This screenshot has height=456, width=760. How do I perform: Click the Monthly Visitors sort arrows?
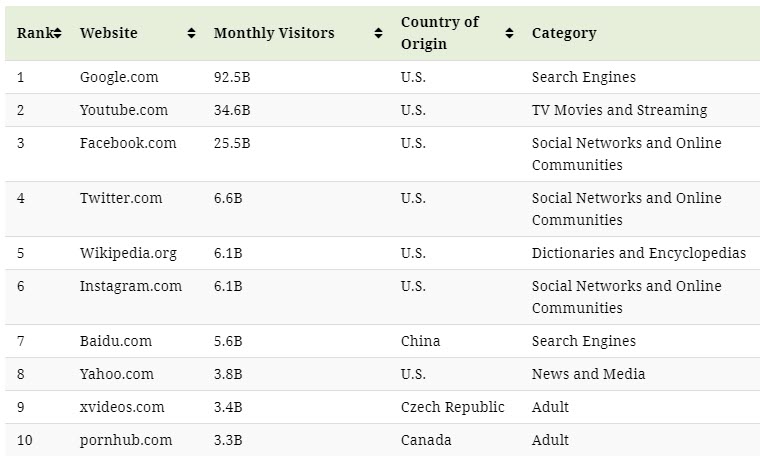tap(378, 33)
